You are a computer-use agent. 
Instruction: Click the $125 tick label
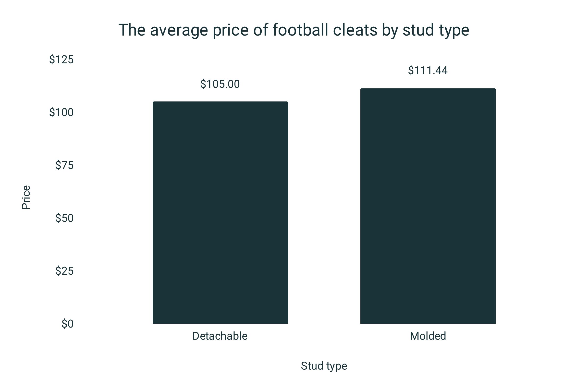61,60
